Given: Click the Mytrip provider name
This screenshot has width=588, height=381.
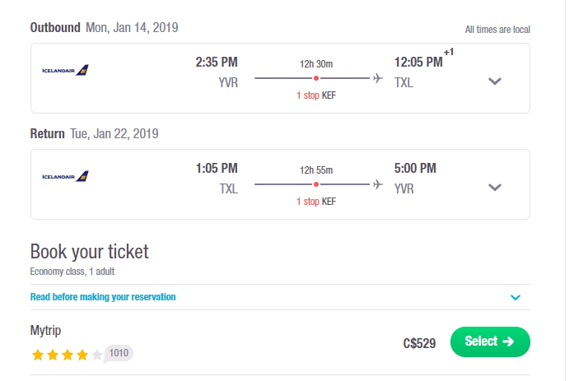Looking at the screenshot, I should tap(45, 331).
